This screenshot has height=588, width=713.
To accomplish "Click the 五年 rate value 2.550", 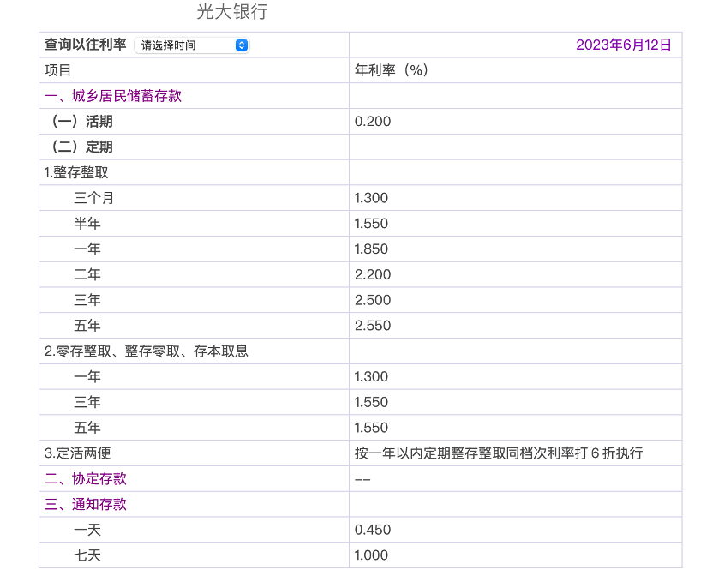I will coord(372,326).
